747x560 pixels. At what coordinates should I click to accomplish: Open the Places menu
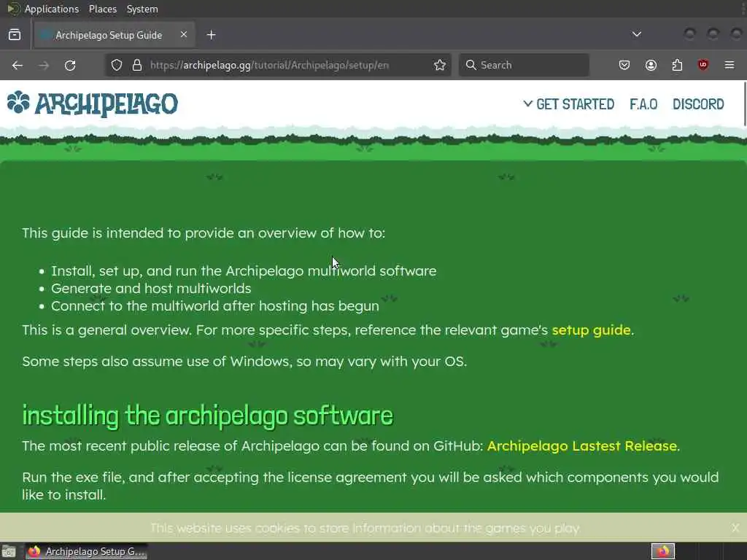click(103, 9)
